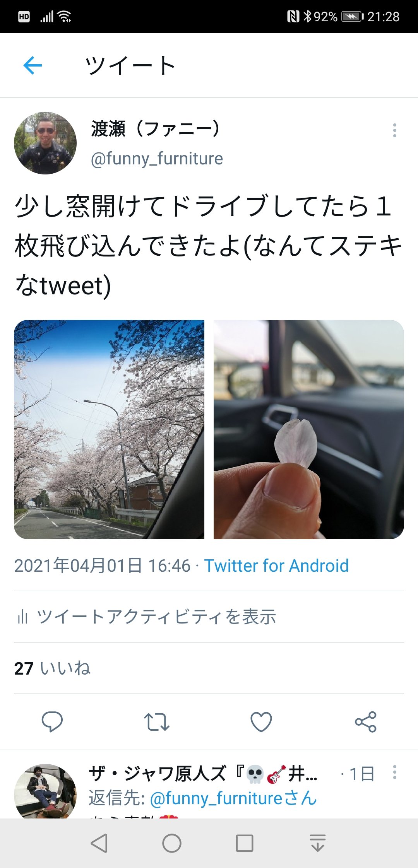The height and width of the screenshot is (868, 418).
Task: Open the reply speech bubble icon
Action: click(52, 722)
